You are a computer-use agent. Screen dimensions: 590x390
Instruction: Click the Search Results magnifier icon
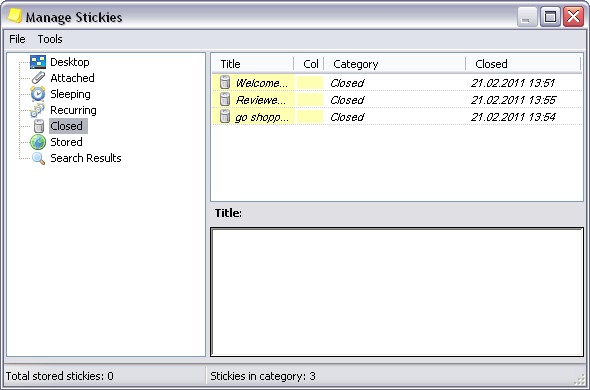[38, 158]
